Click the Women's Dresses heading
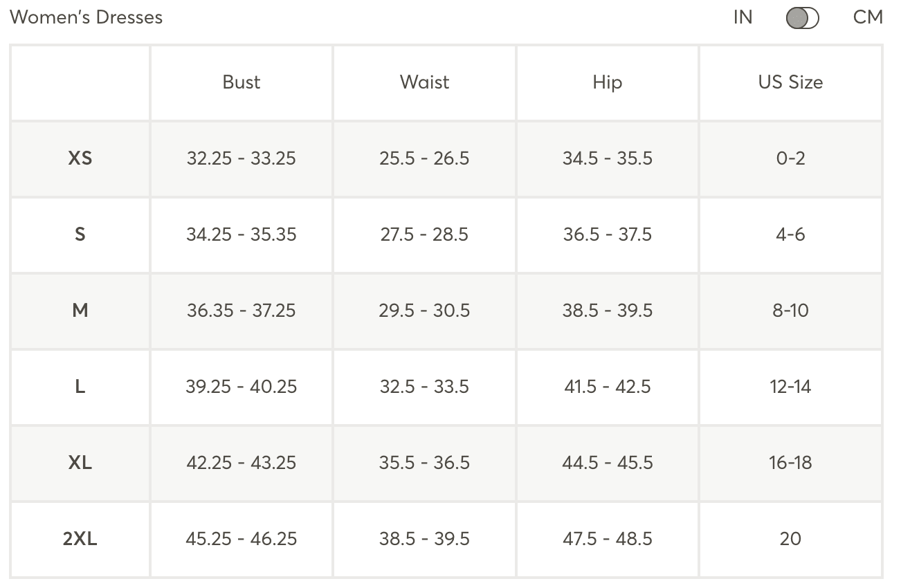 tap(87, 17)
